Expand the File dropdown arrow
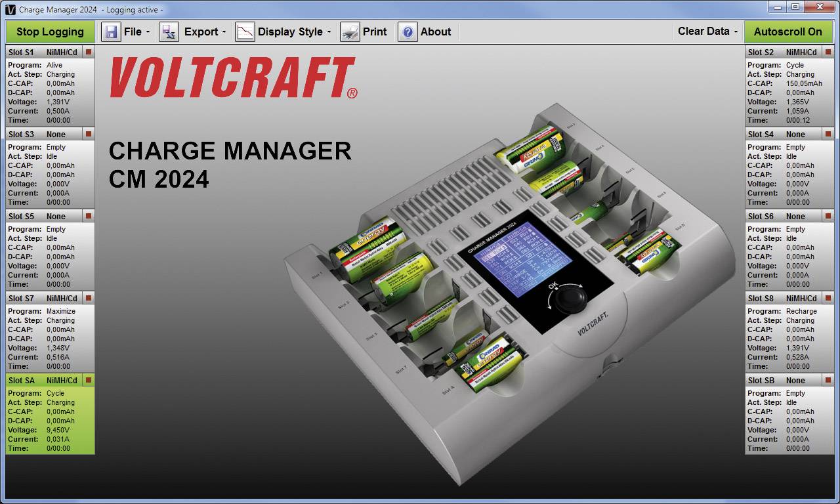The width and height of the screenshot is (840, 504). (148, 31)
